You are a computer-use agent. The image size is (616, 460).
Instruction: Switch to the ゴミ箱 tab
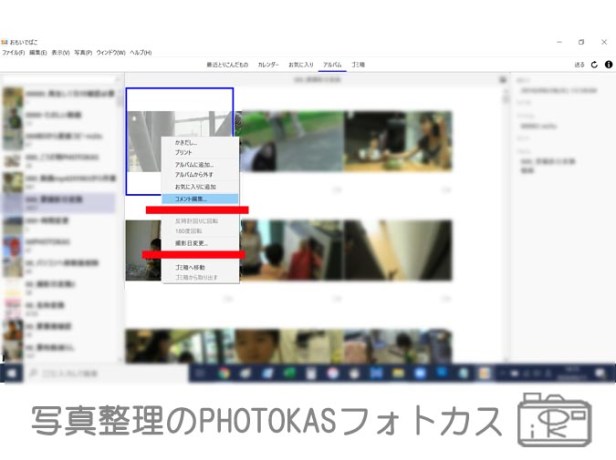358,65
